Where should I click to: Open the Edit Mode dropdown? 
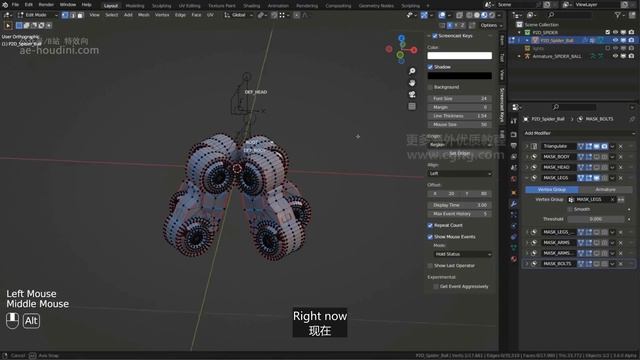(38, 15)
